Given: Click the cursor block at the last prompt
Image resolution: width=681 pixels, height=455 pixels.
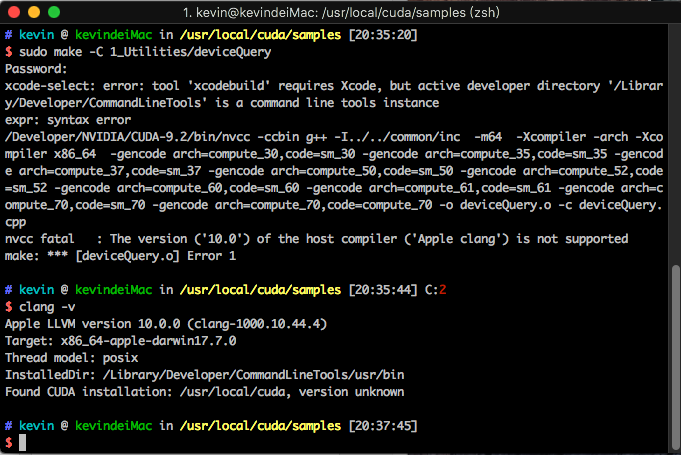Looking at the screenshot, I should 23,443.
